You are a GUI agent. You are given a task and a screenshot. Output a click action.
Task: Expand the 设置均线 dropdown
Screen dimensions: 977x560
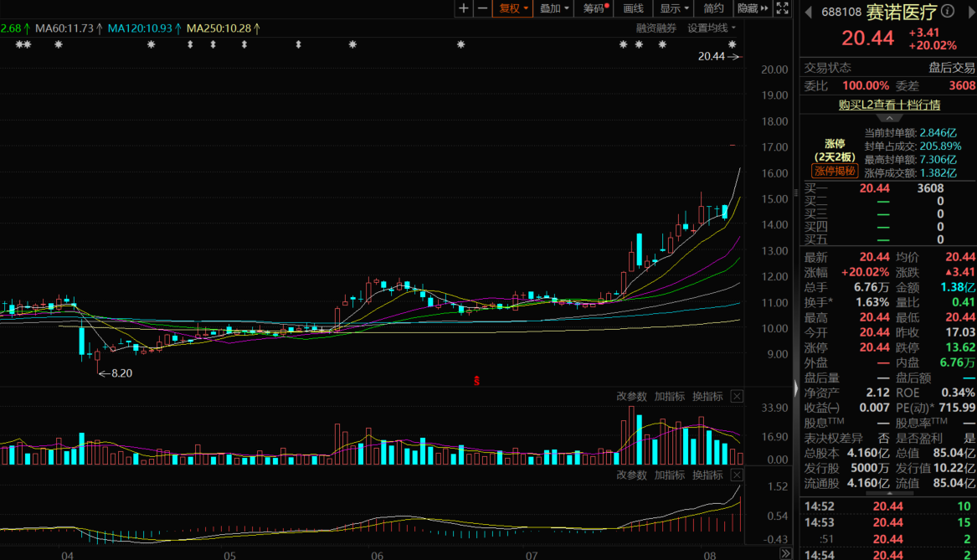(712, 28)
